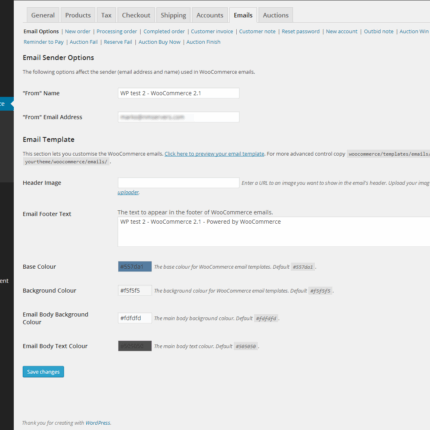Click the Save changes button
The image size is (430, 430).
coord(43,372)
